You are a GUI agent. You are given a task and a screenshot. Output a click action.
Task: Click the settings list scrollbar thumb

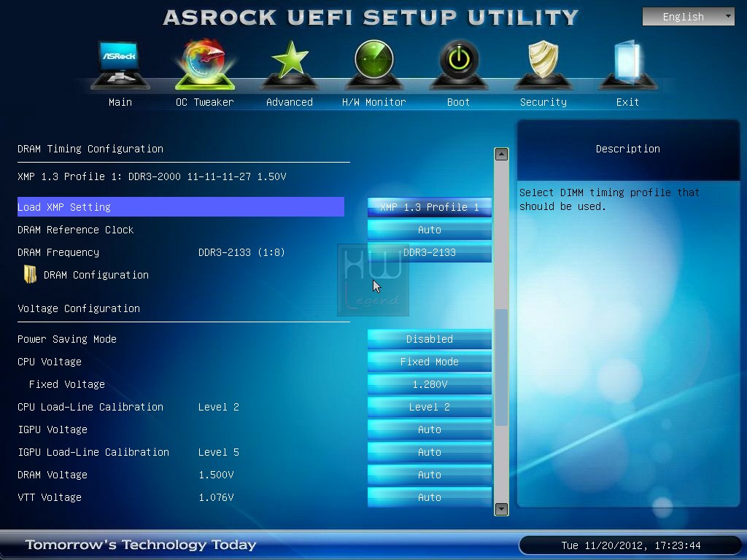pos(501,367)
